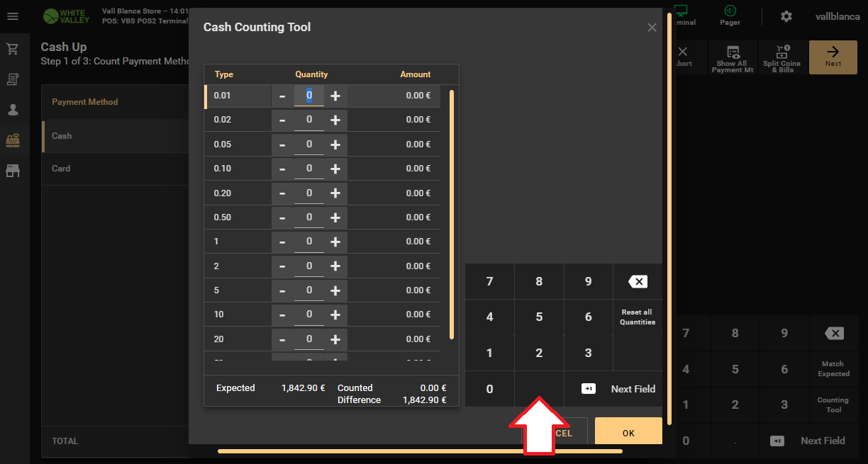
Task: Decrease quantity for 0.50 denomination
Action: 282,217
